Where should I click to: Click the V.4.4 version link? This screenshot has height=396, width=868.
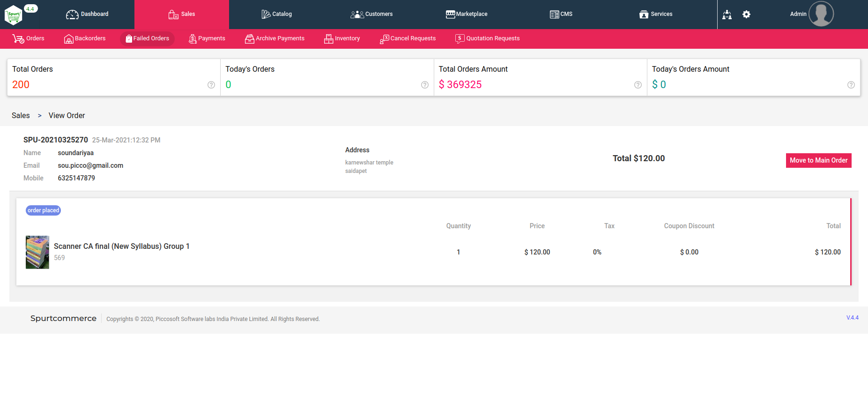tap(853, 318)
